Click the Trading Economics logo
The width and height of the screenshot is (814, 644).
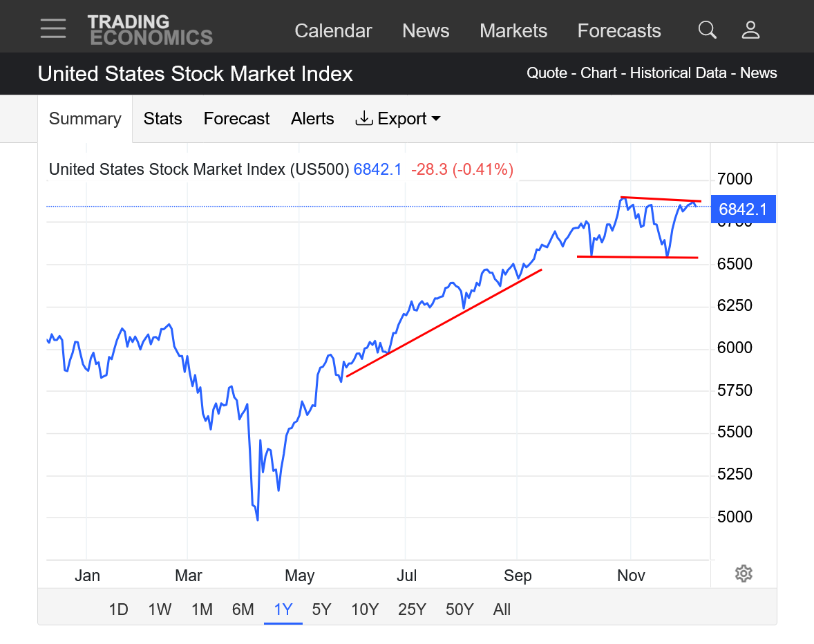point(150,30)
